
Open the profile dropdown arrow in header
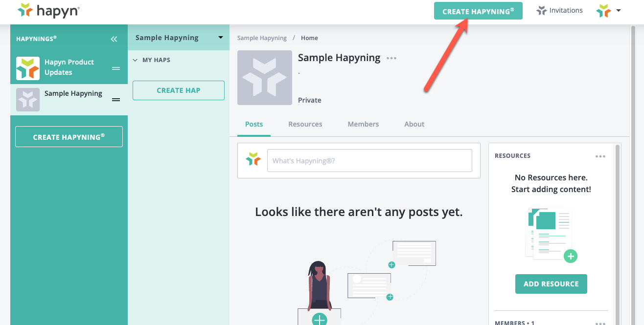[619, 10]
